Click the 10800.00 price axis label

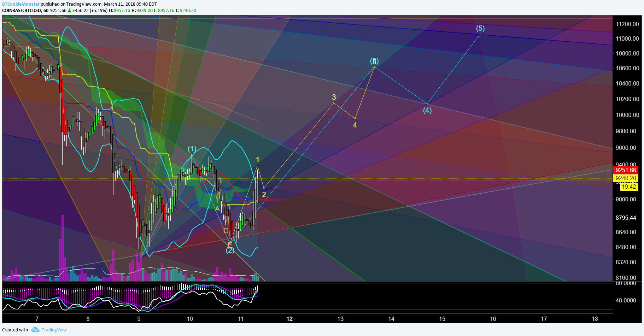click(x=627, y=53)
